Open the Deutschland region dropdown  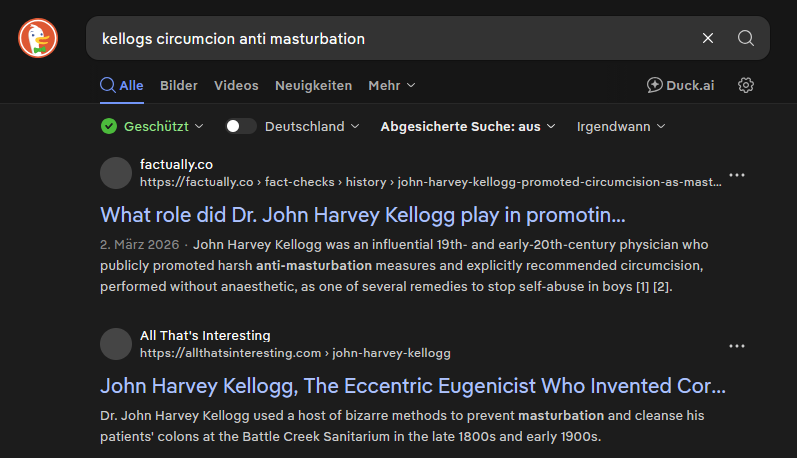pos(312,127)
